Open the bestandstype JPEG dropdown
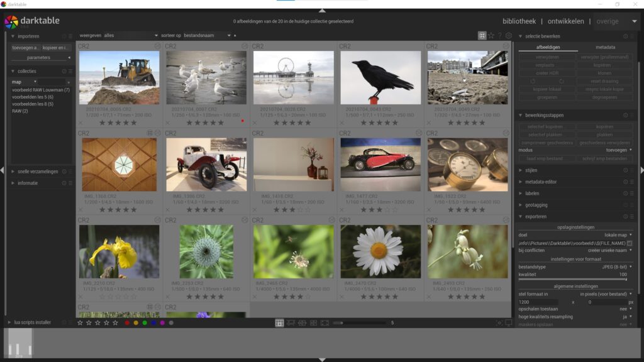The image size is (644, 362). coord(575,266)
